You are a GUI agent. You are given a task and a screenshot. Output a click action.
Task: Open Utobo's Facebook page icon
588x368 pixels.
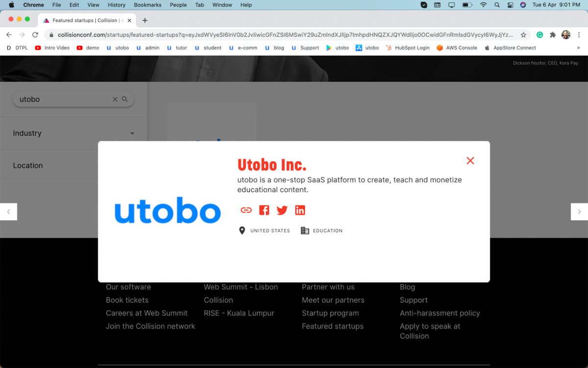(264, 210)
